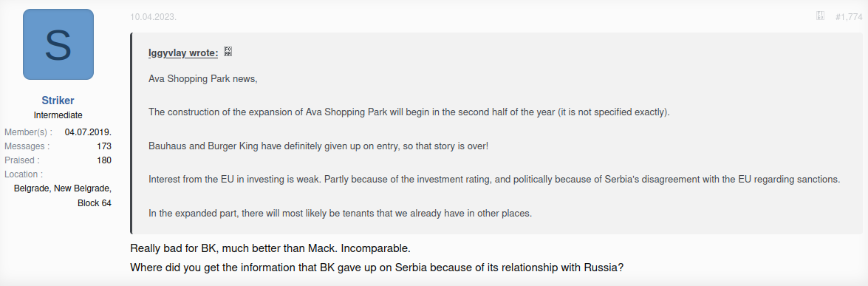Screen dimensions: 868x286
Task: Click the quoted sentence about Bauhaus and Burger King
Action: pos(318,146)
